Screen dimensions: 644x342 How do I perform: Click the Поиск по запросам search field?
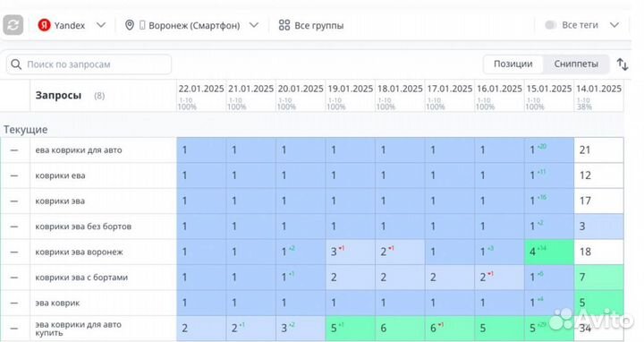click(89, 64)
